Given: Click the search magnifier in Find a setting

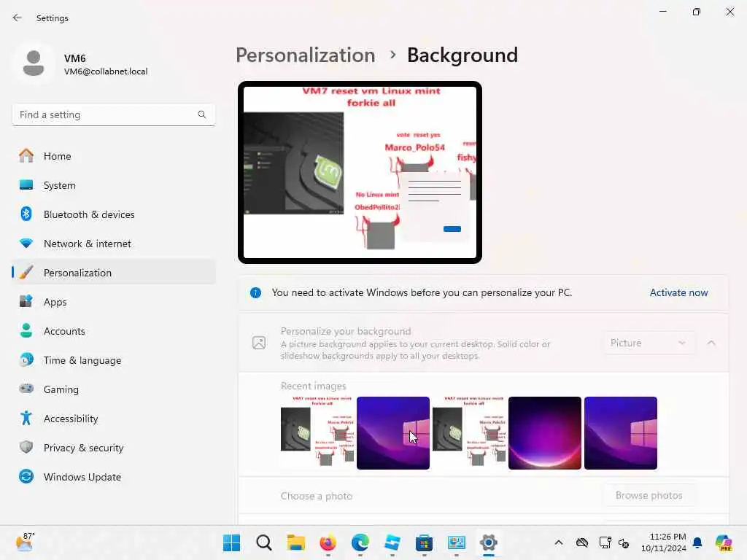Looking at the screenshot, I should point(202,114).
